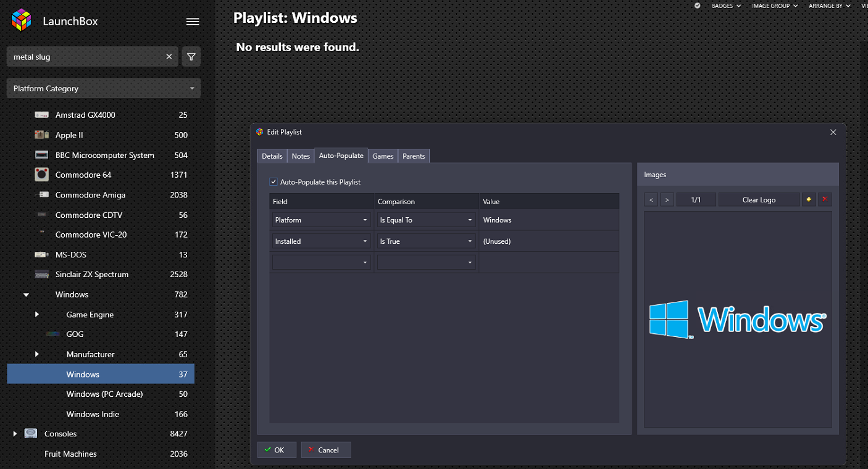Click the Edit Playlist dialog title icon

point(260,132)
